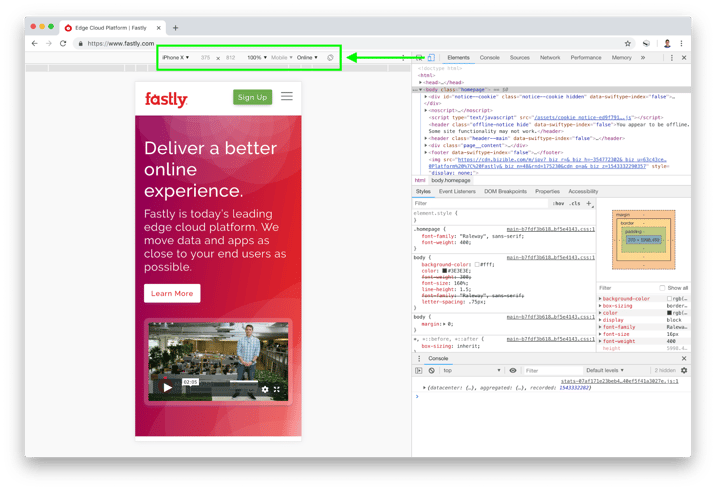Open a new browser tab
This screenshot has height=490, width=716.
click(175, 28)
